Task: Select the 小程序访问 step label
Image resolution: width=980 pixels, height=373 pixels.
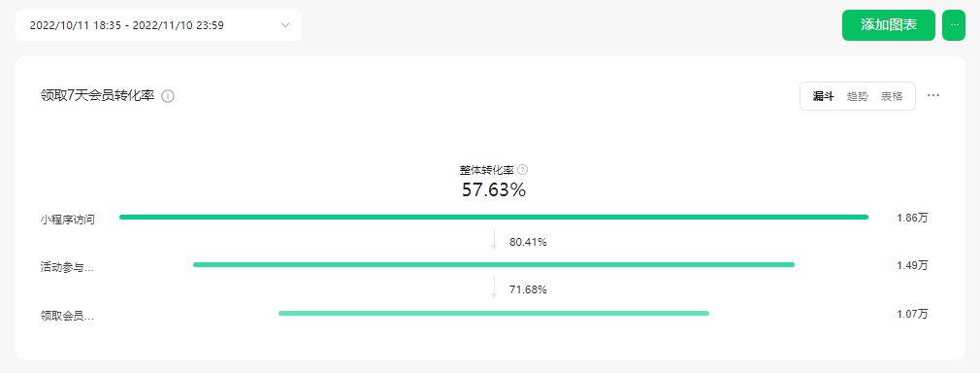Action: coord(68,220)
